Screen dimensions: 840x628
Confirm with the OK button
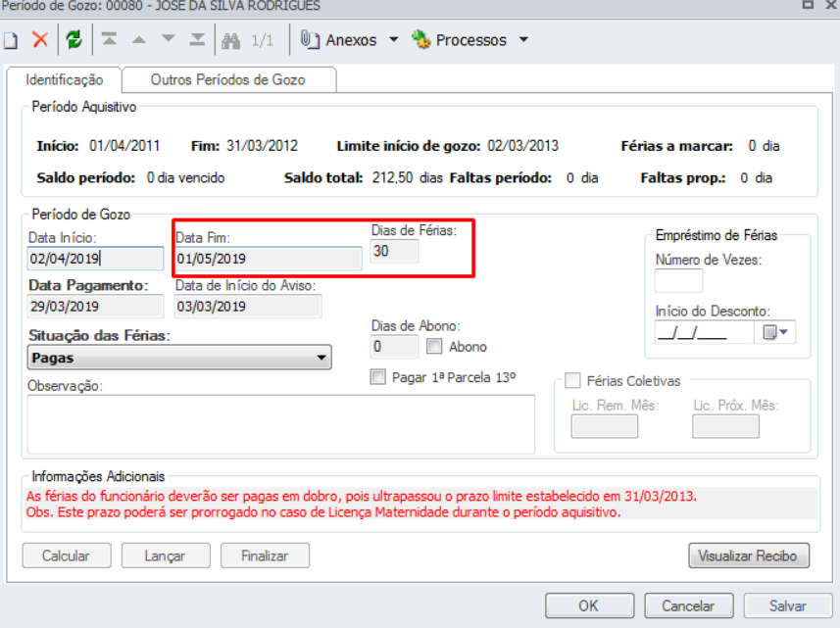pos(589,605)
